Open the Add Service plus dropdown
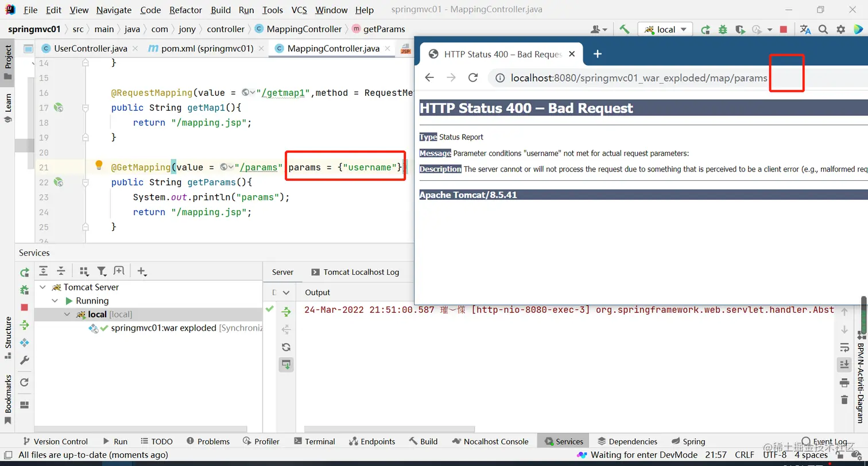 coord(142,271)
